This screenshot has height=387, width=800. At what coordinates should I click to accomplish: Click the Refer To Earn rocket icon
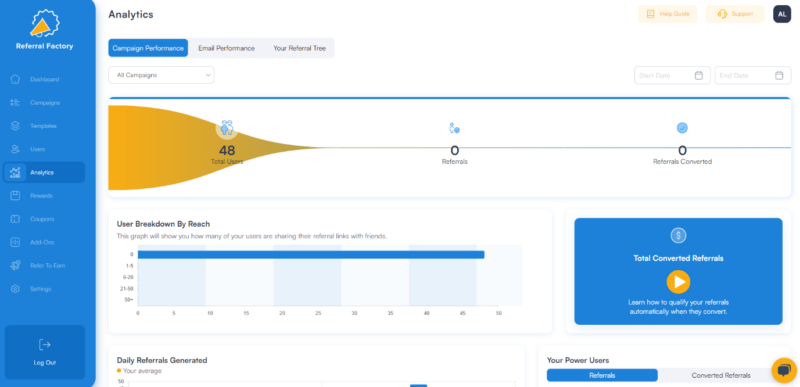[15, 266]
